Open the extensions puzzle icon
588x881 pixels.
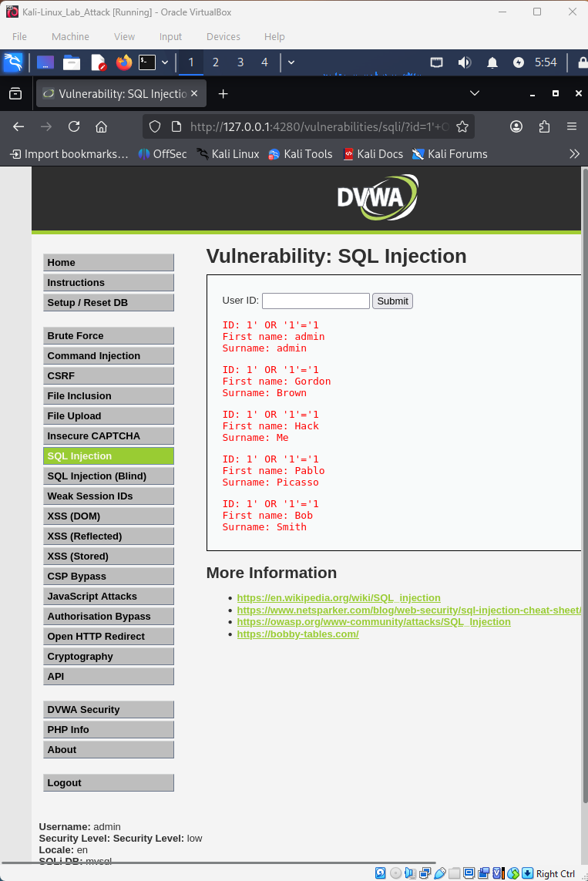(544, 126)
